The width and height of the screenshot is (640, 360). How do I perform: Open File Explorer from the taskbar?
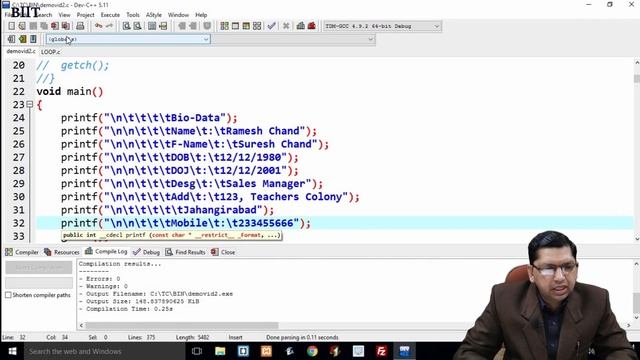point(220,351)
